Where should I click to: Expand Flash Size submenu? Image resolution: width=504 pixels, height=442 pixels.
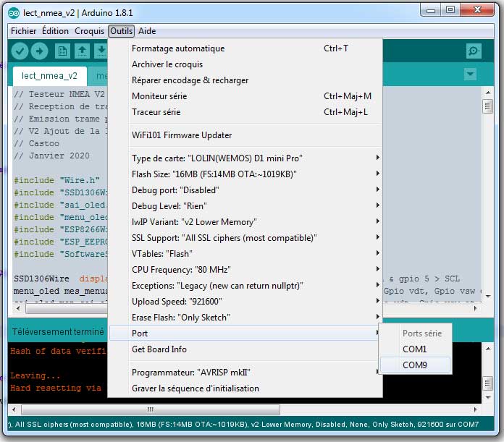[x=245, y=174]
